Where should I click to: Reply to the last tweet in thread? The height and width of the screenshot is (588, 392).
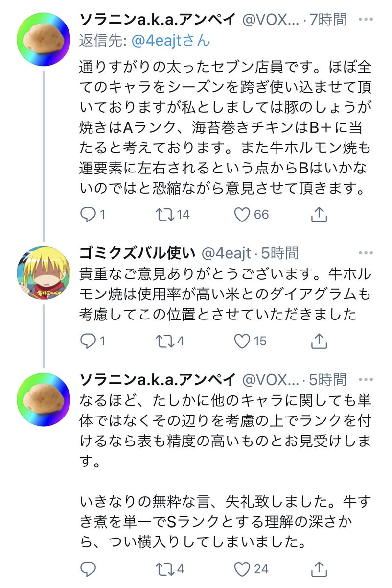tap(87, 568)
